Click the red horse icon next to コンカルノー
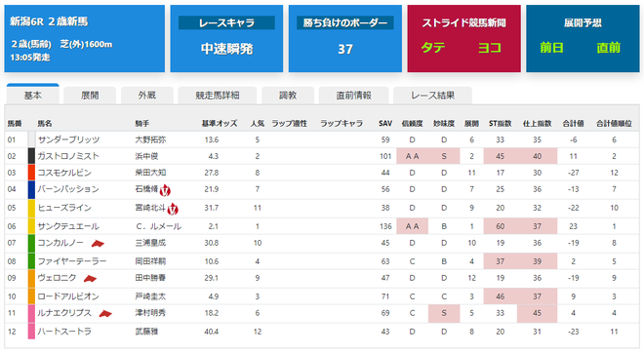Screen dimensions: 644x355 pyautogui.click(x=98, y=244)
